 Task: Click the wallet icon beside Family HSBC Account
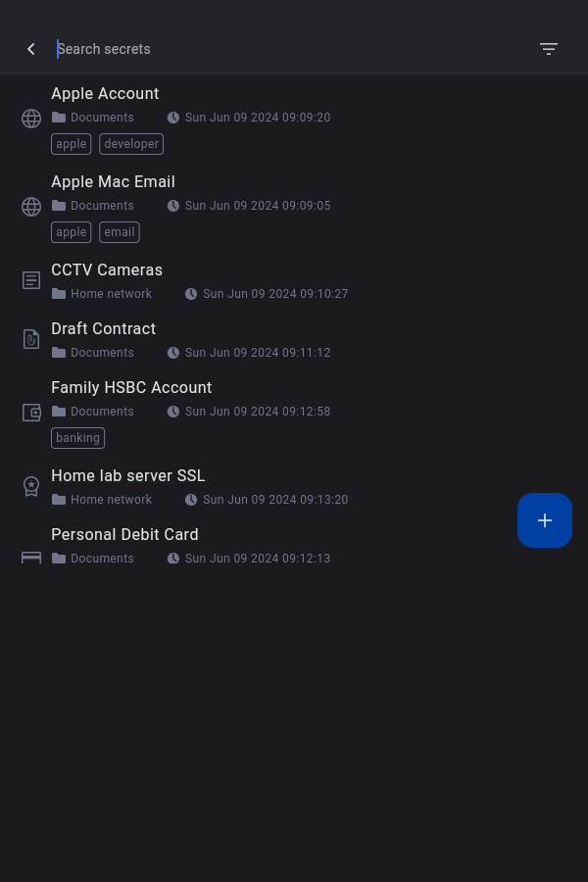(31, 413)
